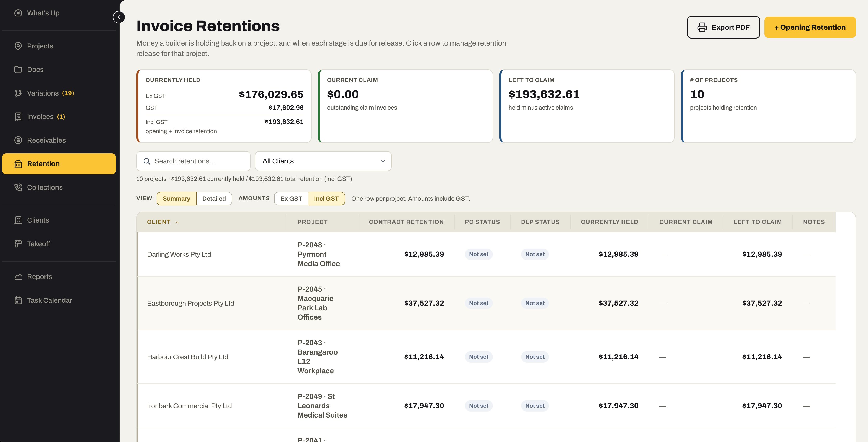Click the Reports chart icon
This screenshot has height=442, width=868.
(18, 277)
